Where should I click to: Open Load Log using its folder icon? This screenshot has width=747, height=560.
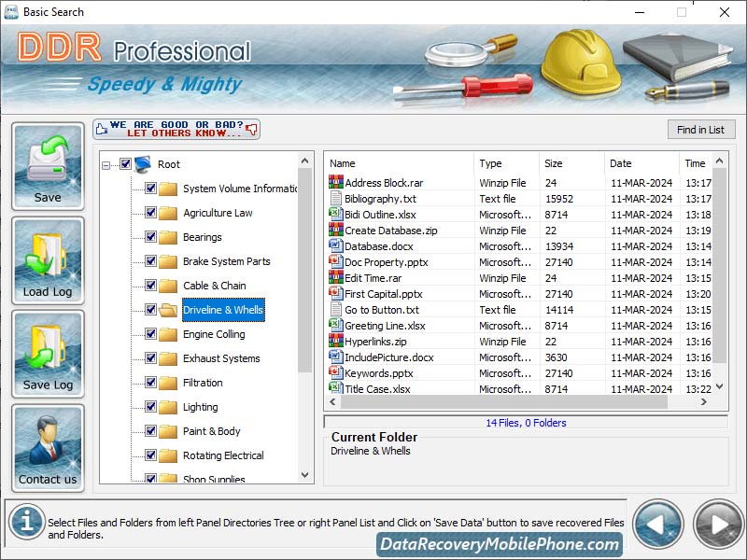click(48, 254)
